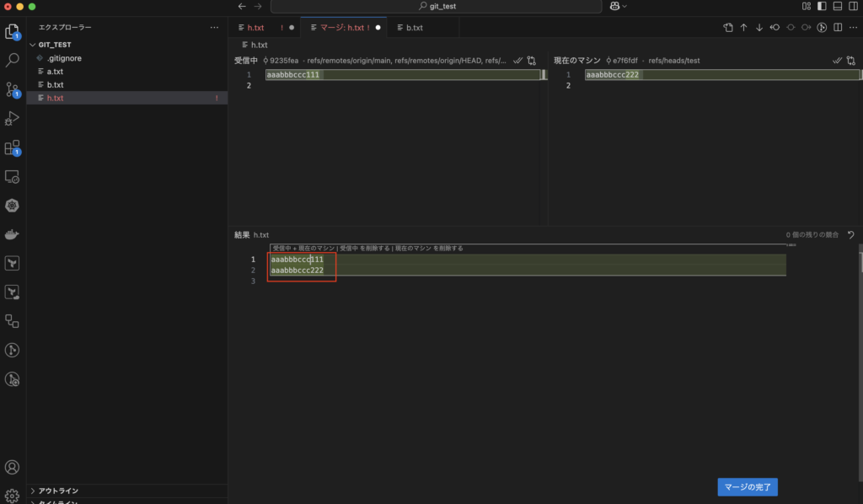The height and width of the screenshot is (504, 863).
Task: Open the manage gear settings icon
Action: [12, 496]
